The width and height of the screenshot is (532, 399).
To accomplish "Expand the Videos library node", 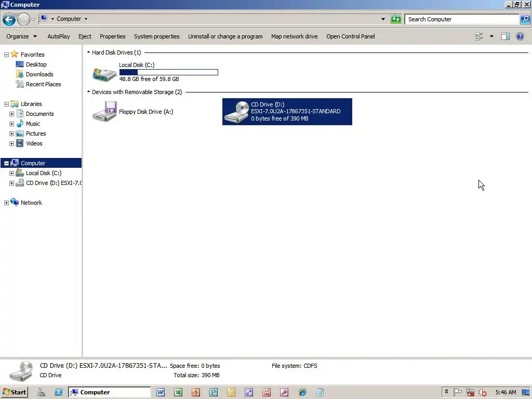I will tap(11, 143).
